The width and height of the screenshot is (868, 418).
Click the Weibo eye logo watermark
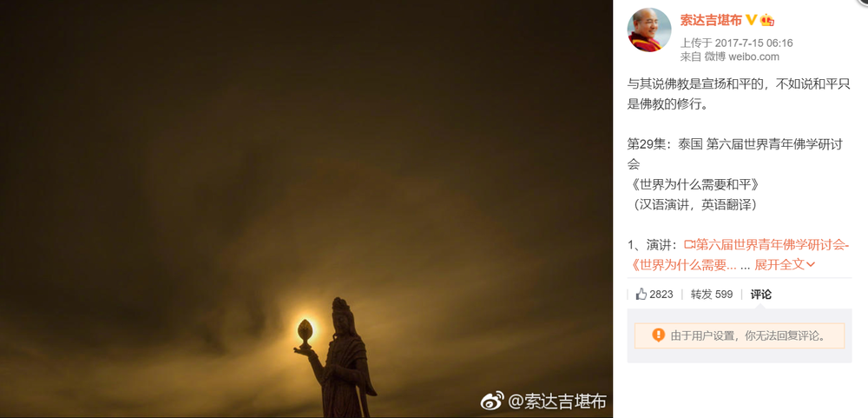(492, 401)
